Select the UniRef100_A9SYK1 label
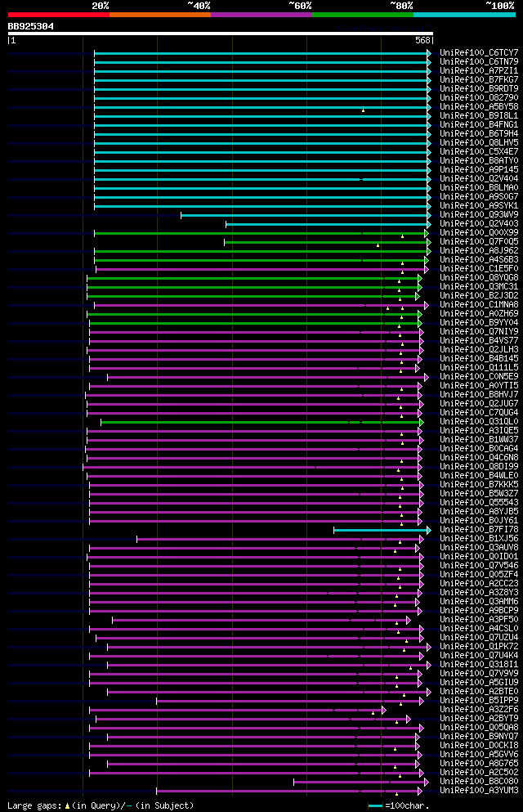 479,205
